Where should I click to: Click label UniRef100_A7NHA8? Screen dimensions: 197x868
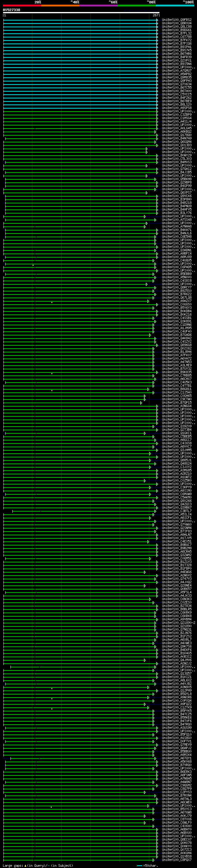[176, 226]
